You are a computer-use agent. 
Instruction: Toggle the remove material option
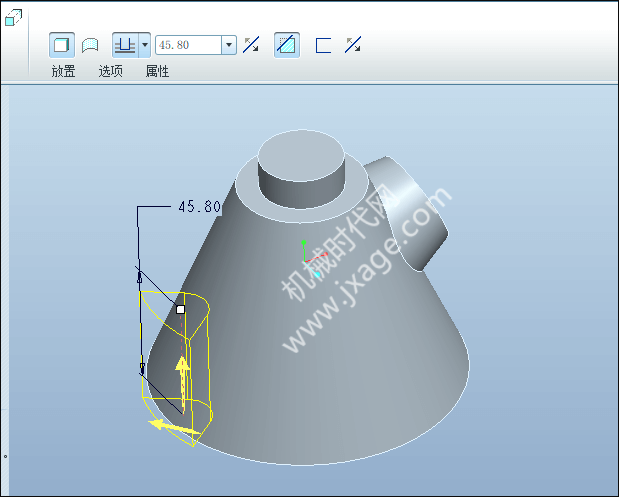tap(287, 45)
